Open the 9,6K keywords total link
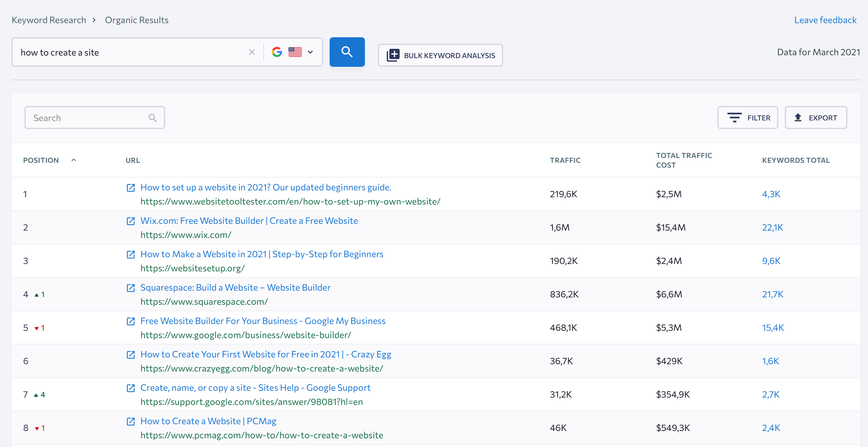868x447 pixels. (x=771, y=261)
